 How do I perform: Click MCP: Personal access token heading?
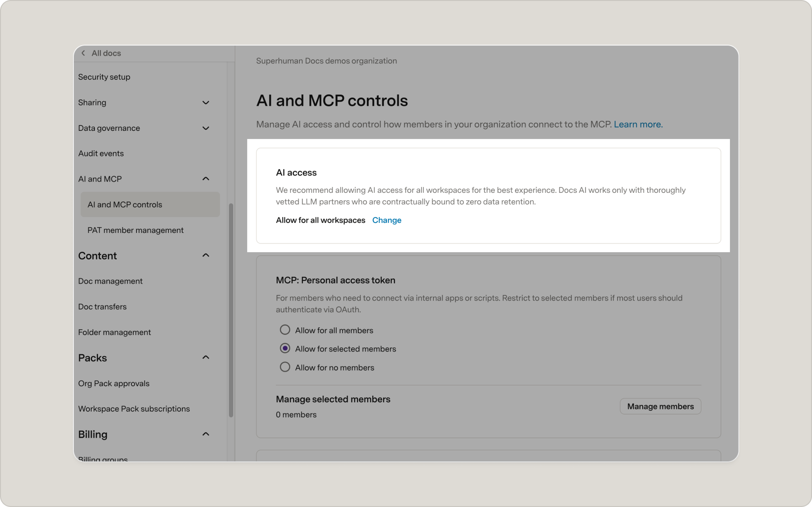[335, 280]
